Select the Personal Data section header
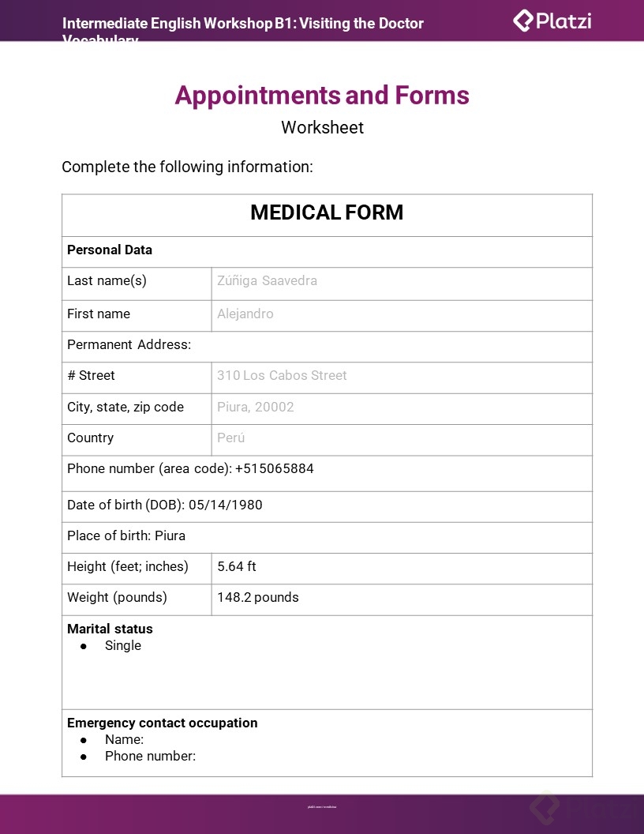This screenshot has height=834, width=644. 110,250
